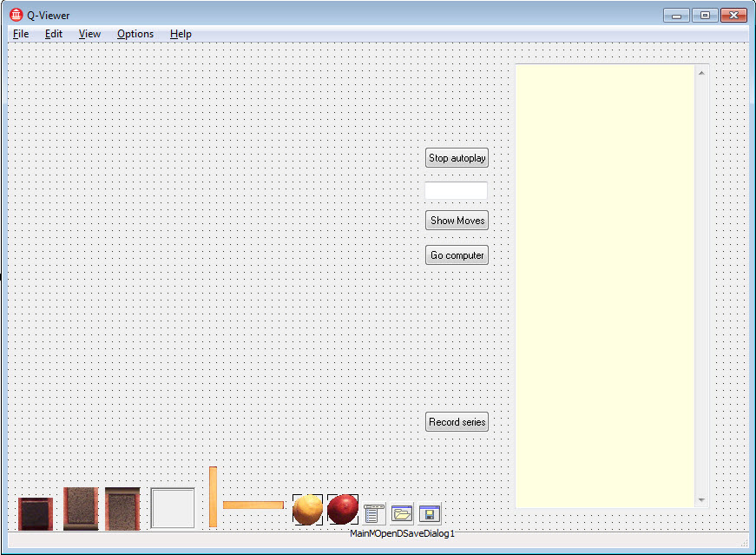Select the rightmost wooden texture thumbnail
756x555 pixels.
(122, 510)
